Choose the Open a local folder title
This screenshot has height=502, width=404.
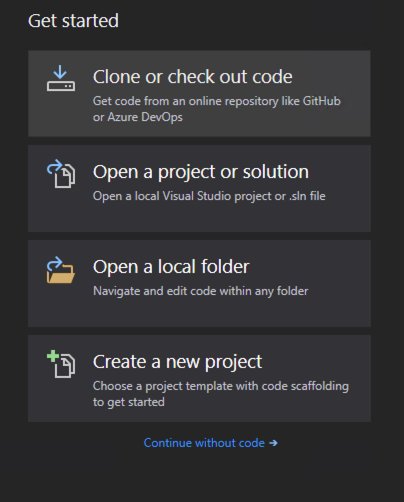point(171,267)
